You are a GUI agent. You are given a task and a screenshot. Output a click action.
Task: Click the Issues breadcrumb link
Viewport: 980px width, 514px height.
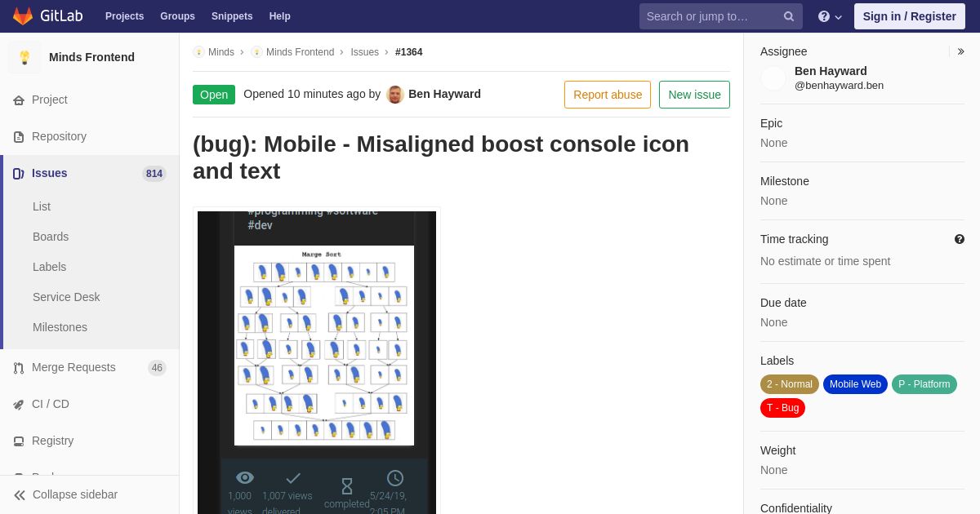[364, 52]
